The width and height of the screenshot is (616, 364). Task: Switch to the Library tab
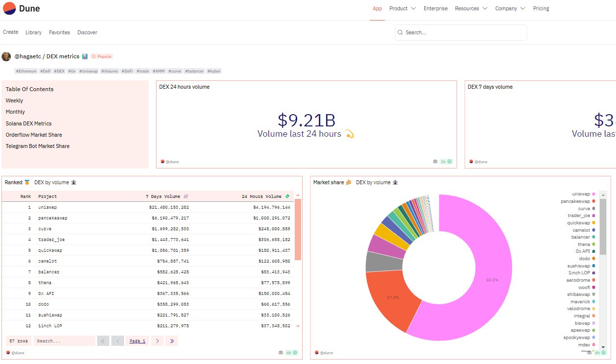(x=33, y=32)
